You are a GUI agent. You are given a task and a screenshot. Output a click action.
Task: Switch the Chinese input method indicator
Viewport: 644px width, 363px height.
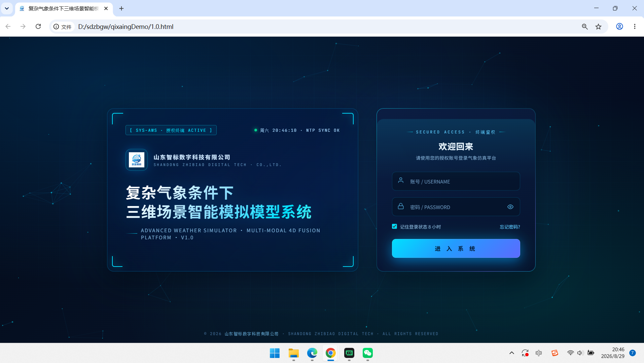(539, 353)
